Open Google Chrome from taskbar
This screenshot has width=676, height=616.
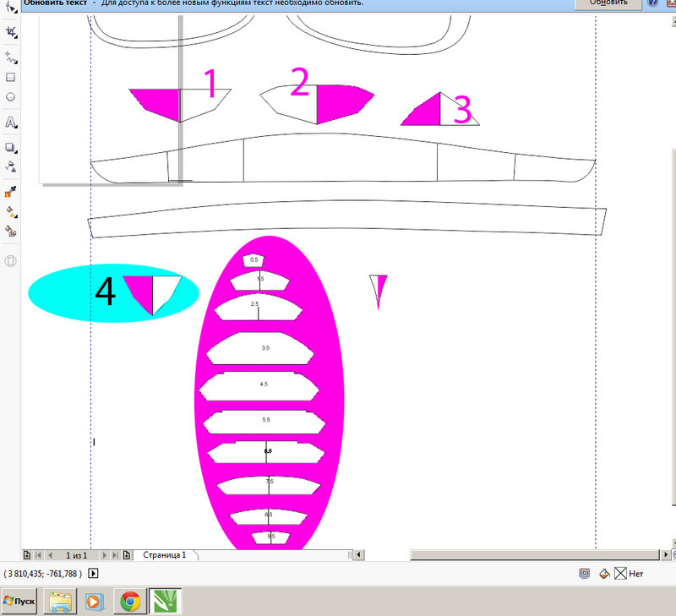(130, 602)
